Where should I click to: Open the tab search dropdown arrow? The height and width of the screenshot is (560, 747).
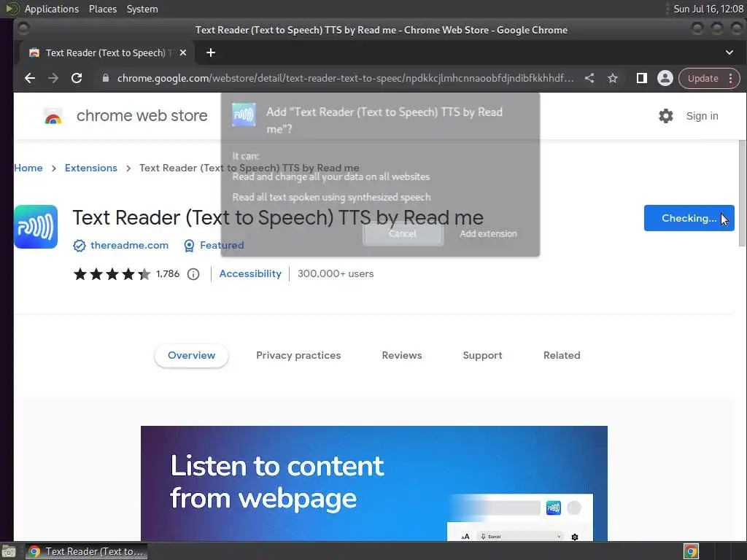[x=729, y=52]
